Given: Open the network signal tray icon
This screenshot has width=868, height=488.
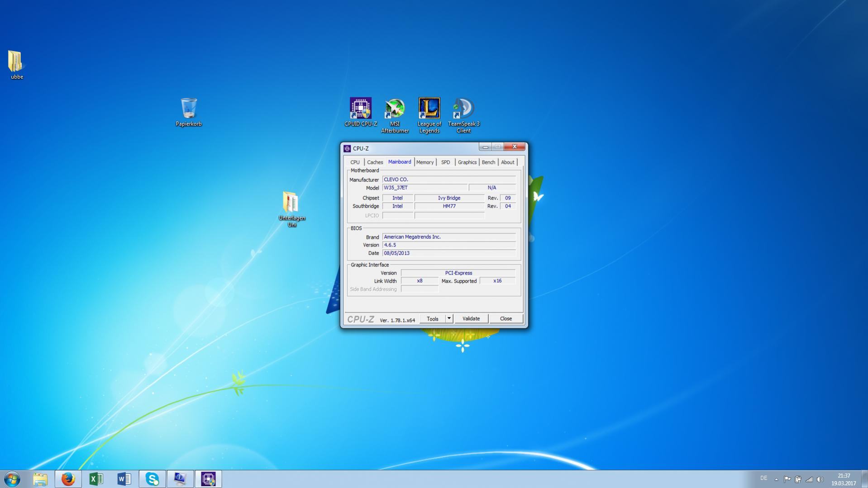Looking at the screenshot, I should [x=809, y=479].
